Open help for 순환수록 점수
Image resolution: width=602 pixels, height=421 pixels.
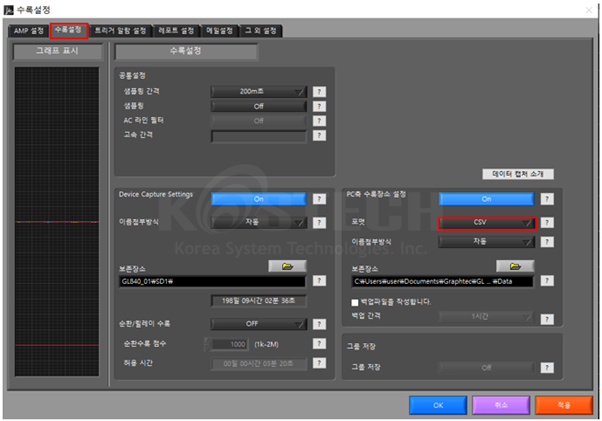pos(319,343)
